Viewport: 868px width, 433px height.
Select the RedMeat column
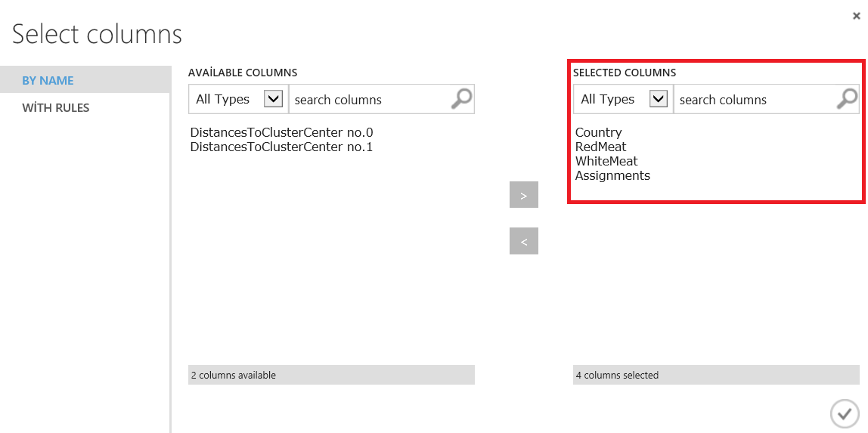[x=600, y=147]
